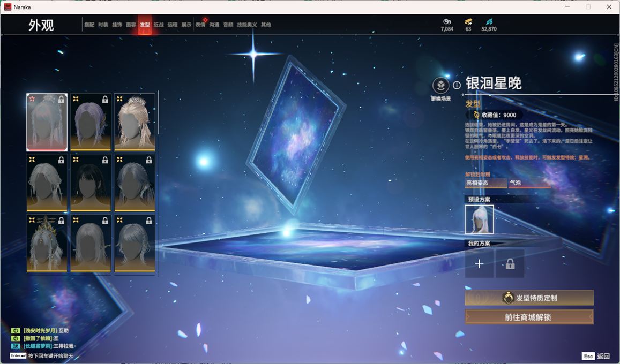Select the first selected hairstyle thumbnail
The width and height of the screenshot is (620, 364).
pyautogui.click(x=47, y=122)
